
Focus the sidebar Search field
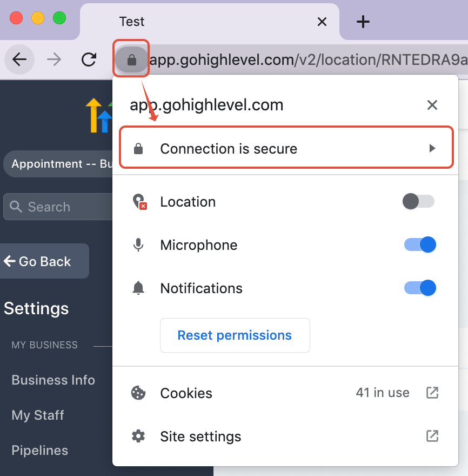(x=58, y=207)
